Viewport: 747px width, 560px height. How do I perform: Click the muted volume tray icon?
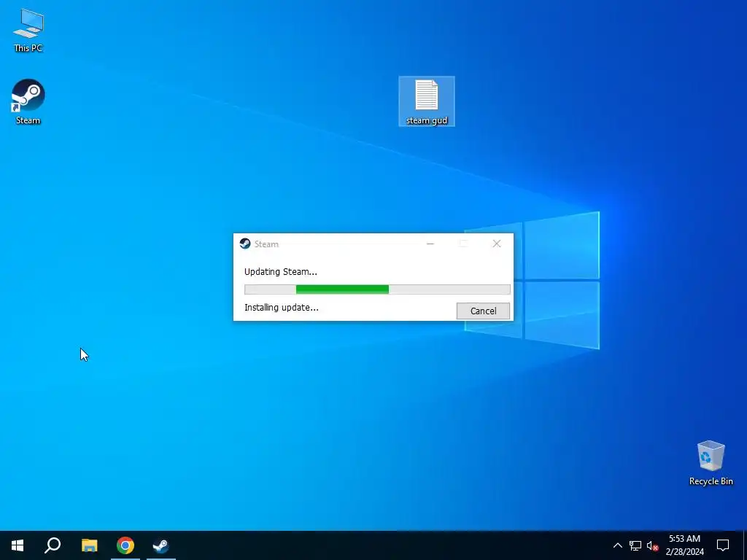[x=652, y=545]
